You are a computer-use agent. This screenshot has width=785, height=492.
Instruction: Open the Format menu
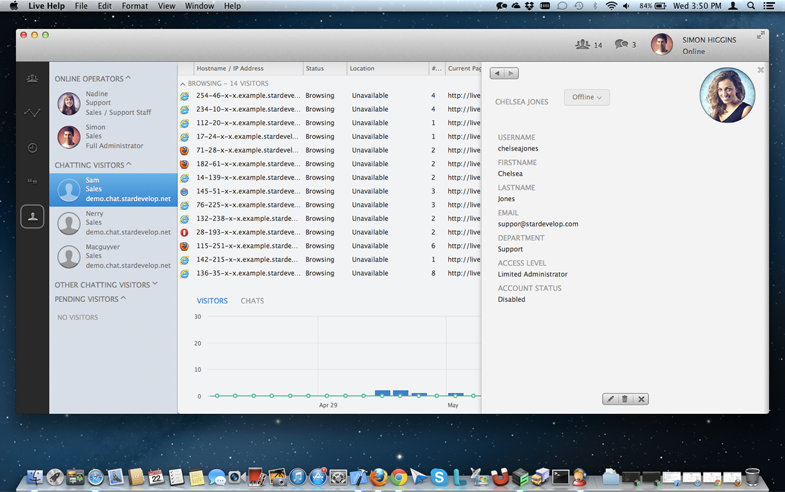point(135,6)
